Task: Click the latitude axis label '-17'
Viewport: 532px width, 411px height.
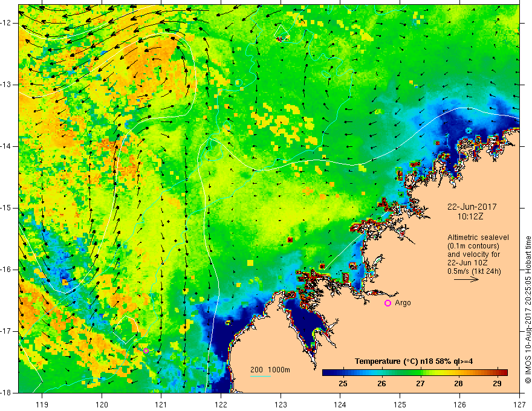Action: pyautogui.click(x=7, y=331)
